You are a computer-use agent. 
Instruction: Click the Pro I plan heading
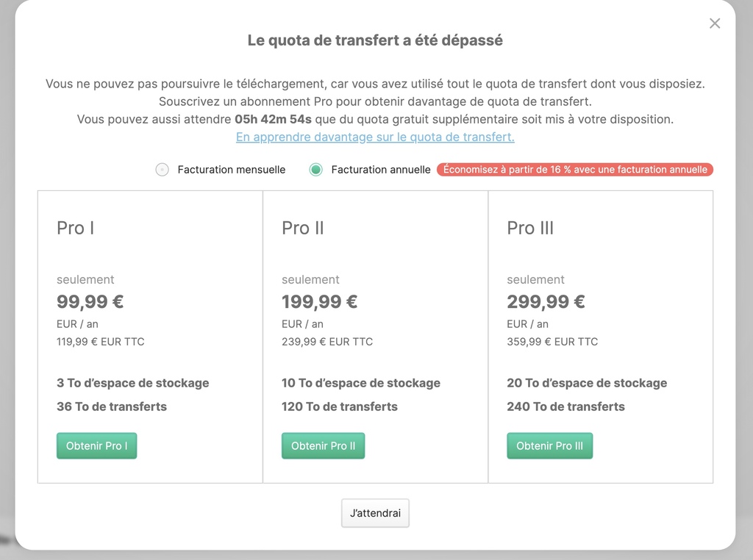(x=76, y=229)
